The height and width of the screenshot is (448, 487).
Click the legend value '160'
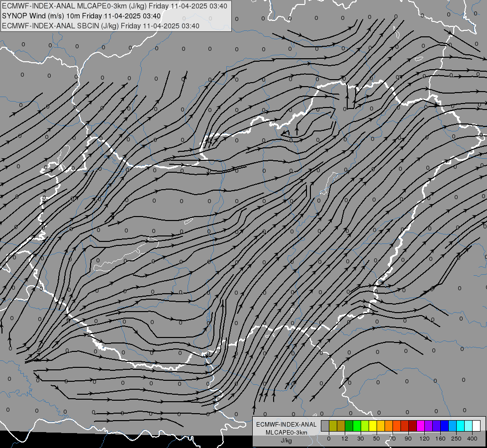pyautogui.click(x=440, y=439)
